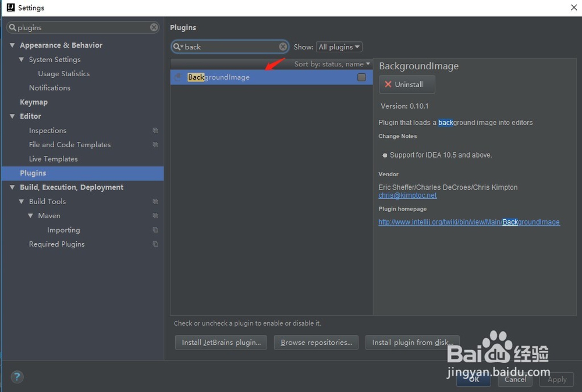
Task: Collapse the Editor section
Action: [x=12, y=116]
